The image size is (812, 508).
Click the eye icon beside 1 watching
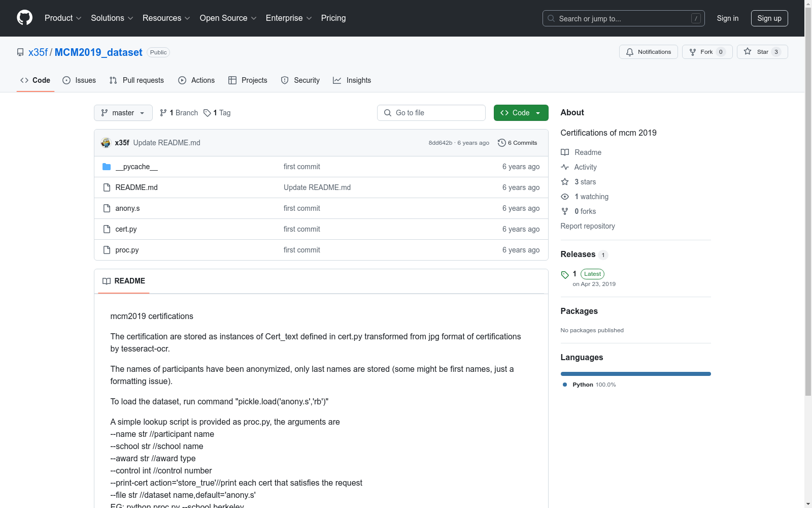click(565, 197)
